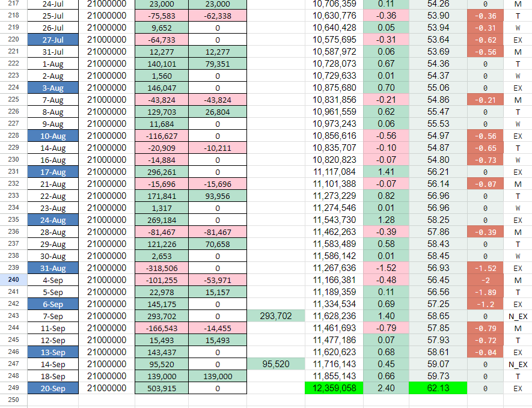The width and height of the screenshot is (532, 408).
Task: Select the 293,702 cell in row 243's light green column
Action: (x=276, y=315)
